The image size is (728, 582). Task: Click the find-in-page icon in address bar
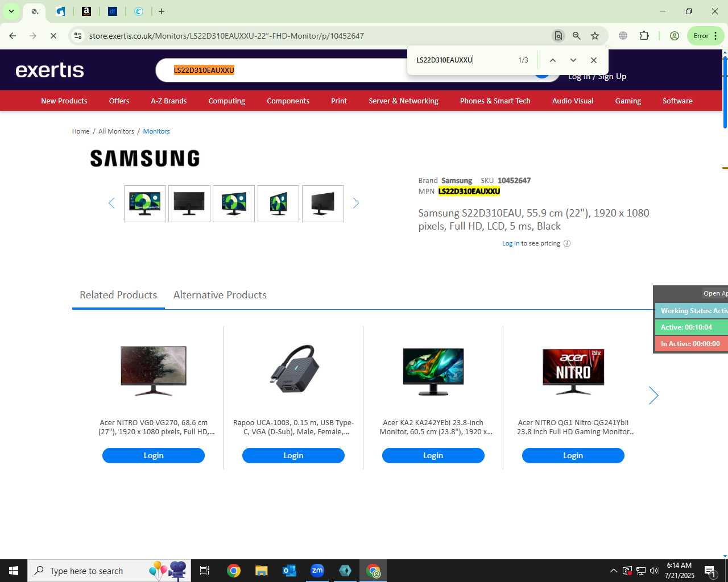pyautogui.click(x=559, y=36)
